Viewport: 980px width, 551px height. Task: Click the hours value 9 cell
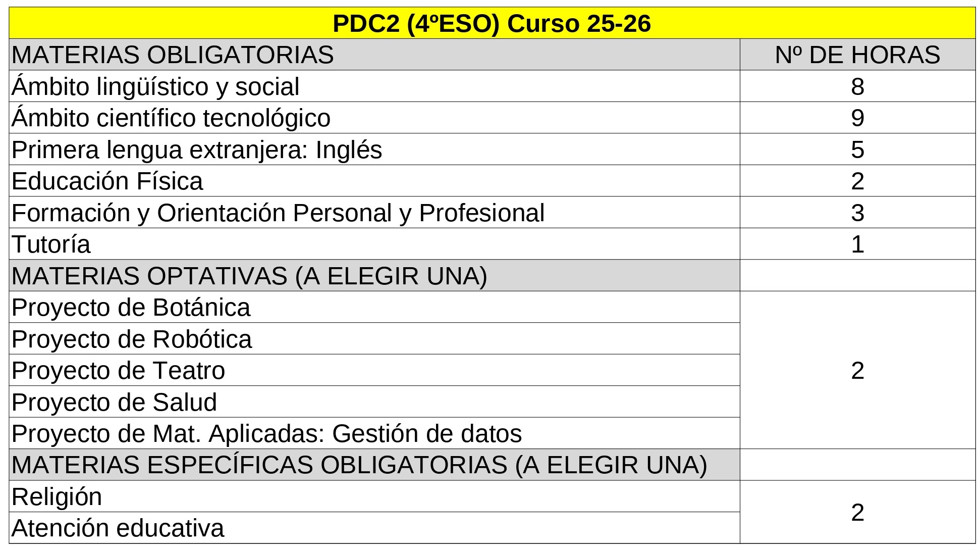pos(857,118)
